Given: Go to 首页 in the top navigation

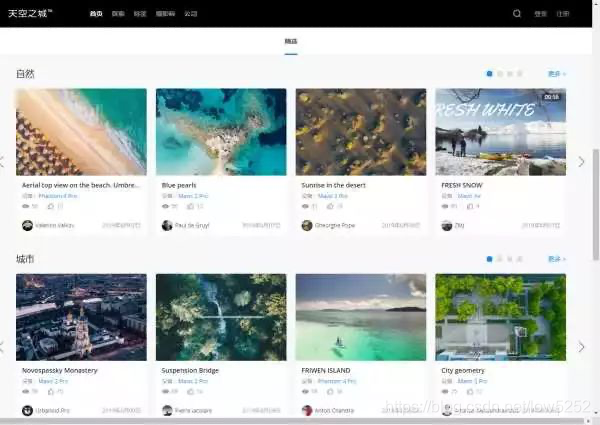Looking at the screenshot, I should pos(96,14).
